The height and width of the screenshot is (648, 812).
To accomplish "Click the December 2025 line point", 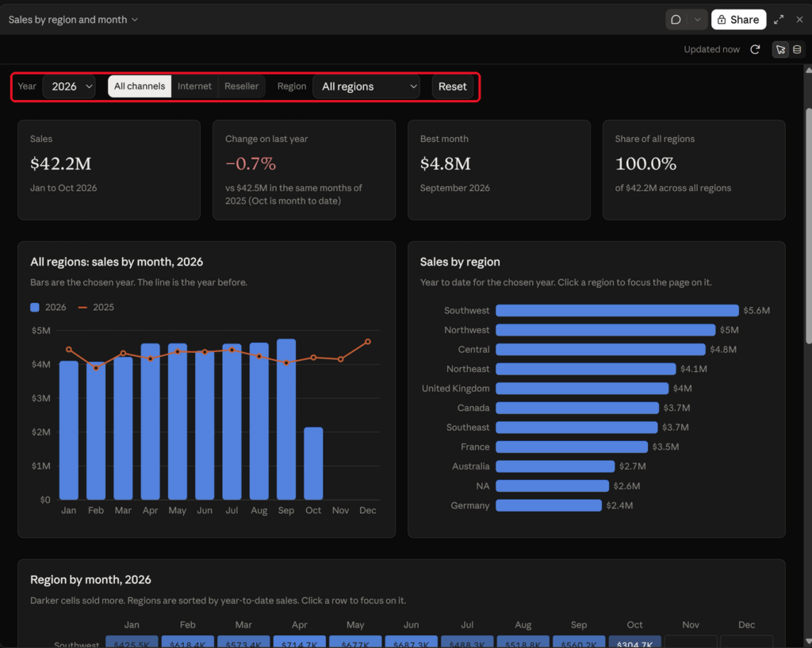I will (x=368, y=342).
